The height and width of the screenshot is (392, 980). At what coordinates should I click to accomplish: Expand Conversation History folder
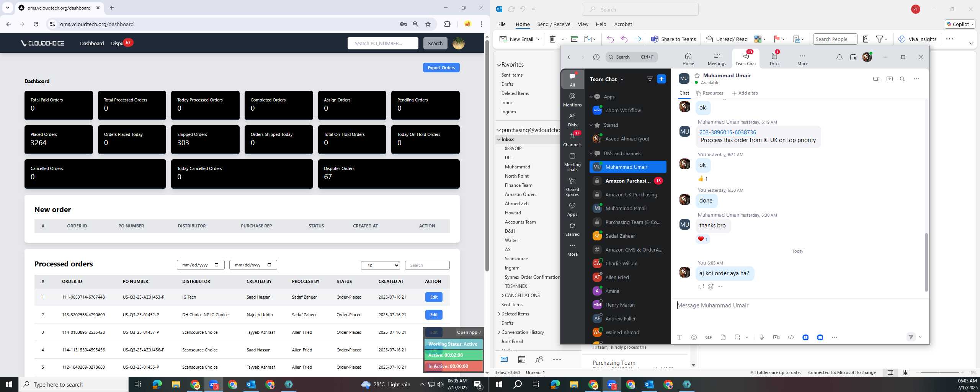(499, 332)
